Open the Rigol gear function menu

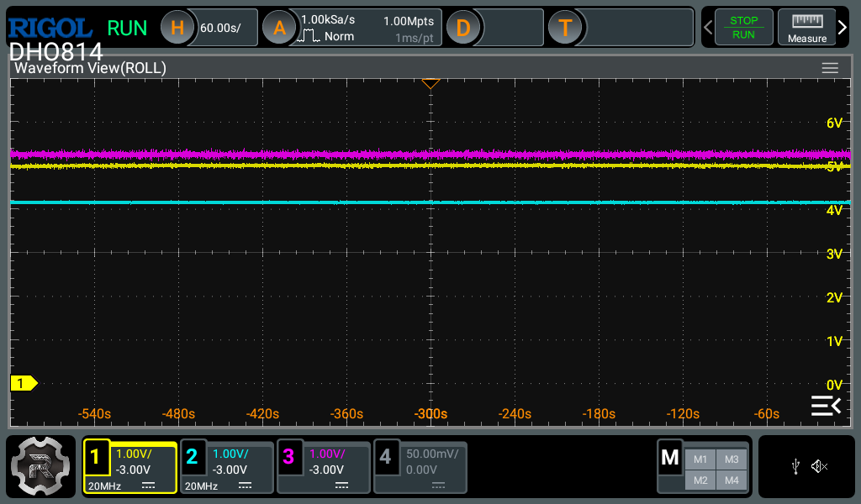click(x=42, y=468)
